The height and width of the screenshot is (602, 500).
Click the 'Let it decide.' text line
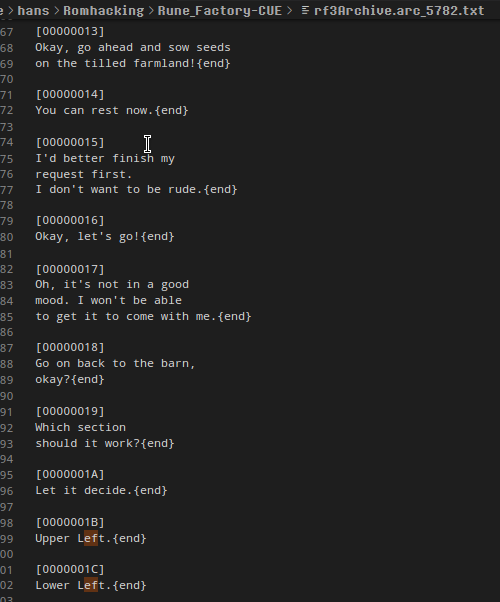pos(101,491)
